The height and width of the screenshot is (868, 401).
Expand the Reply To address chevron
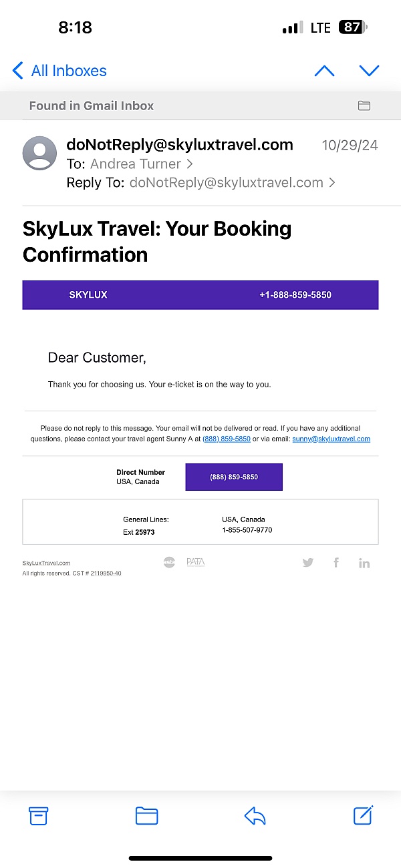(x=332, y=183)
